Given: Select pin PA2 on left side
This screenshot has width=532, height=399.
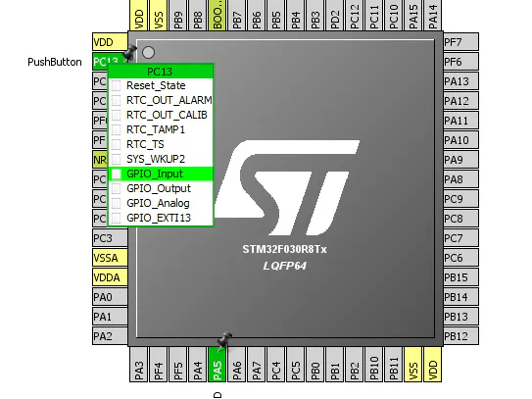Looking at the screenshot, I should [110, 336].
